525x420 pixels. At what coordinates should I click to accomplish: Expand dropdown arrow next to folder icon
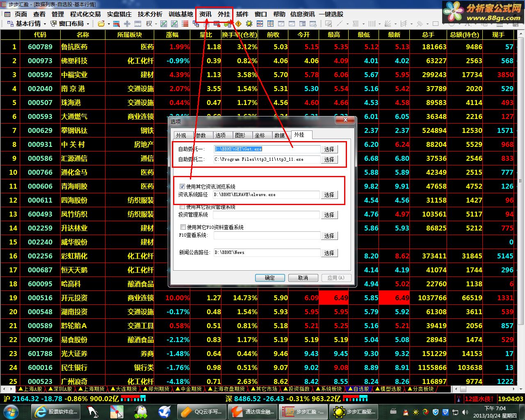(109, 24)
